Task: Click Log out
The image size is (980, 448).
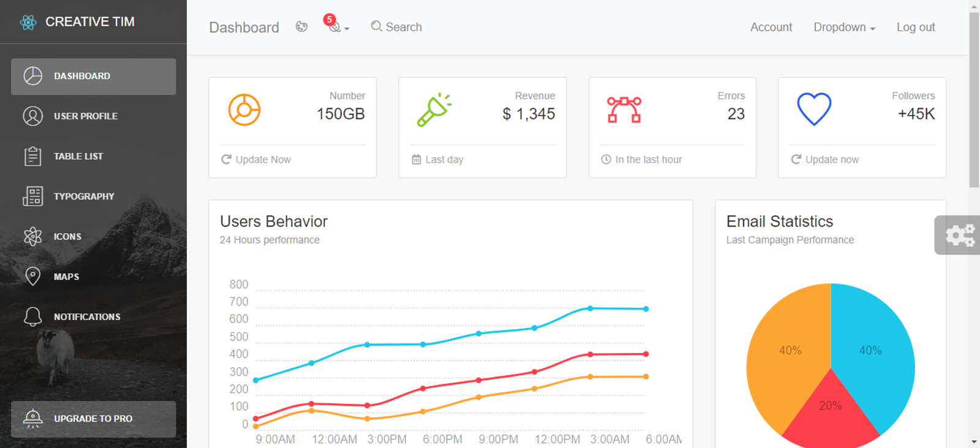Action: pos(916,27)
